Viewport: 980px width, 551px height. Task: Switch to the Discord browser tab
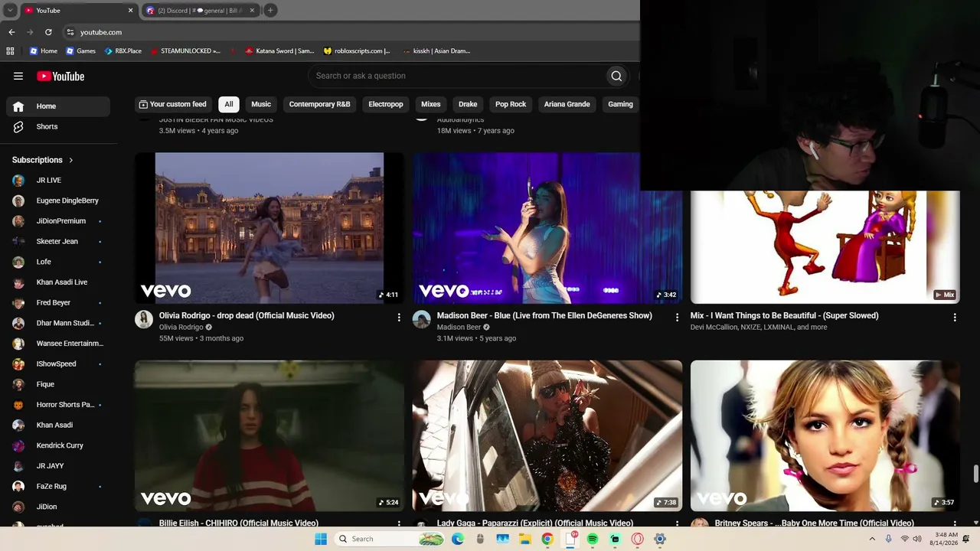pos(200,11)
